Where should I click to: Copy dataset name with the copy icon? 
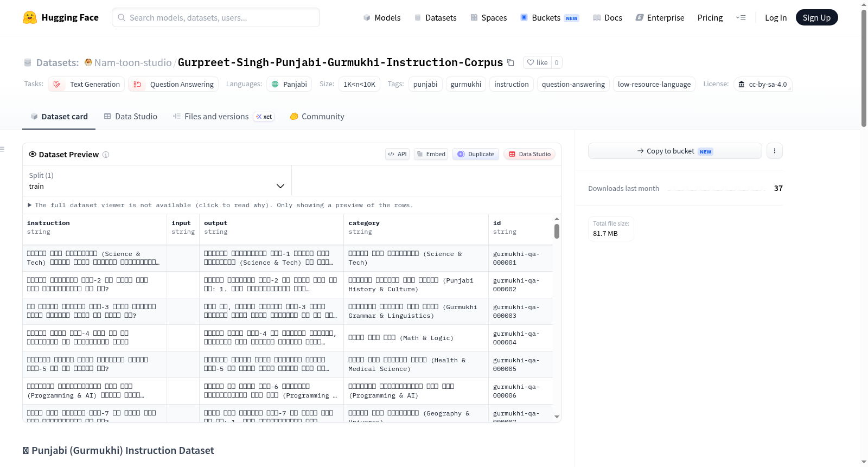(x=510, y=62)
